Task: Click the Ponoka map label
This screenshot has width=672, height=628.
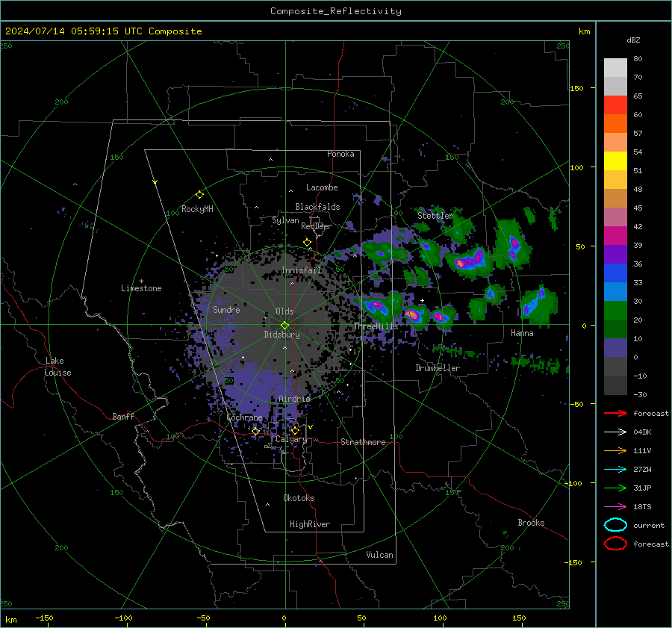Action: pos(340,154)
